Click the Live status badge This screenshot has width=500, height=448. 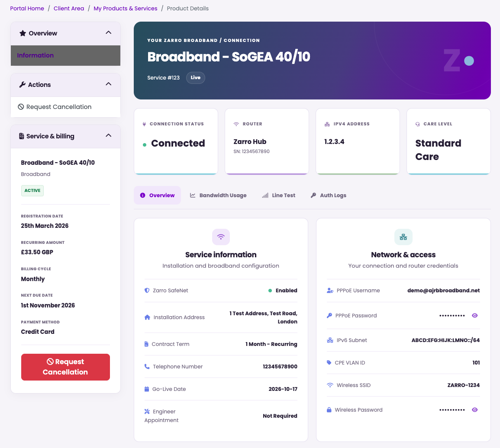click(x=196, y=78)
